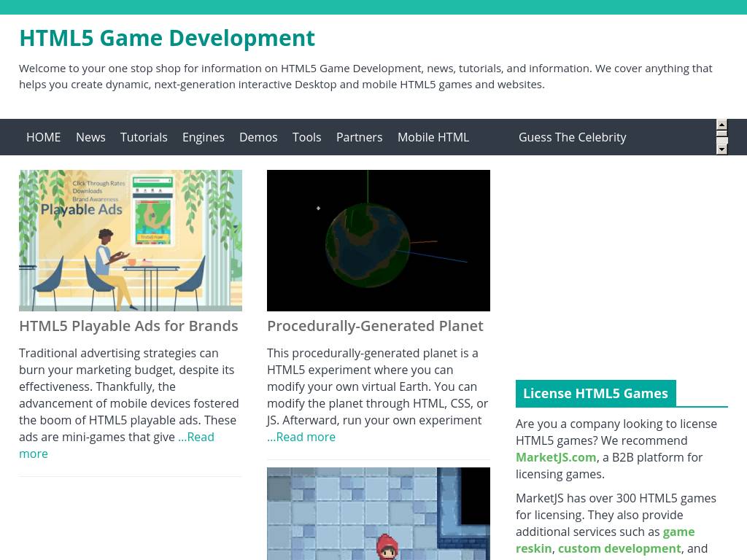This screenshot has height=560, width=747.
Task: Open the procedurally-generated planet thumbnail
Action: click(x=379, y=241)
